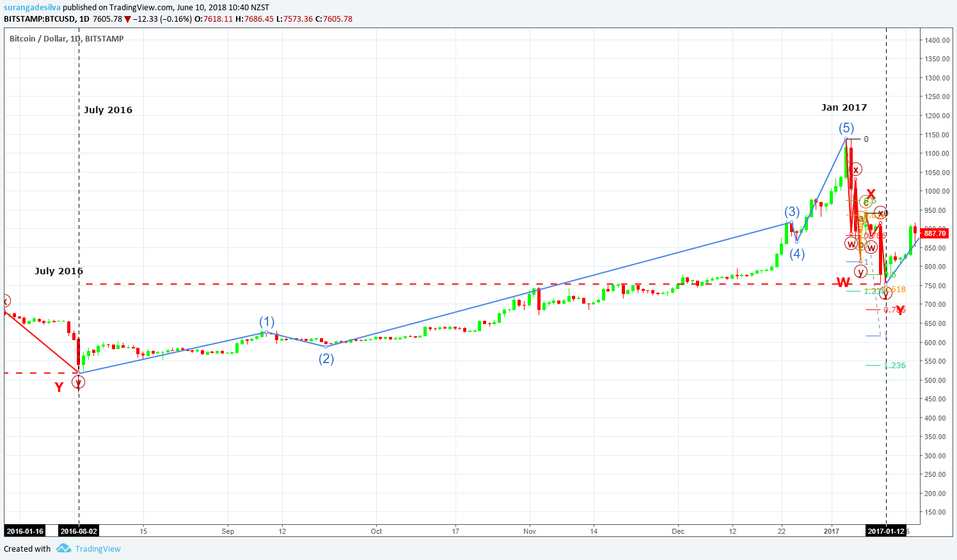Select the blue wave (2) label
957x560 pixels.
click(x=326, y=359)
